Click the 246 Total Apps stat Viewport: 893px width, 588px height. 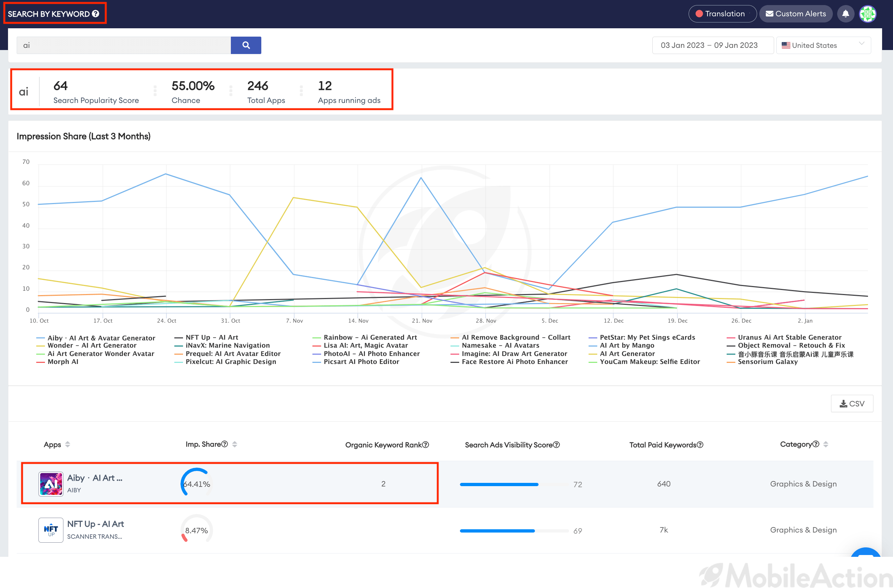pyautogui.click(x=266, y=92)
